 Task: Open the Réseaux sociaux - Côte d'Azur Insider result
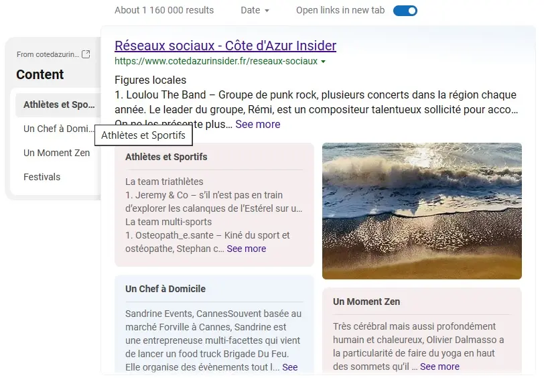tap(225, 46)
